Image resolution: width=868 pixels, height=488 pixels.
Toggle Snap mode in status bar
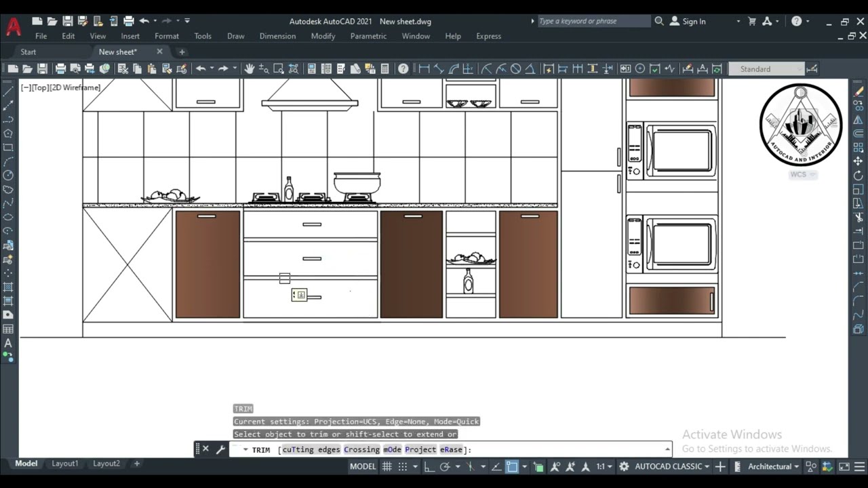click(402, 466)
